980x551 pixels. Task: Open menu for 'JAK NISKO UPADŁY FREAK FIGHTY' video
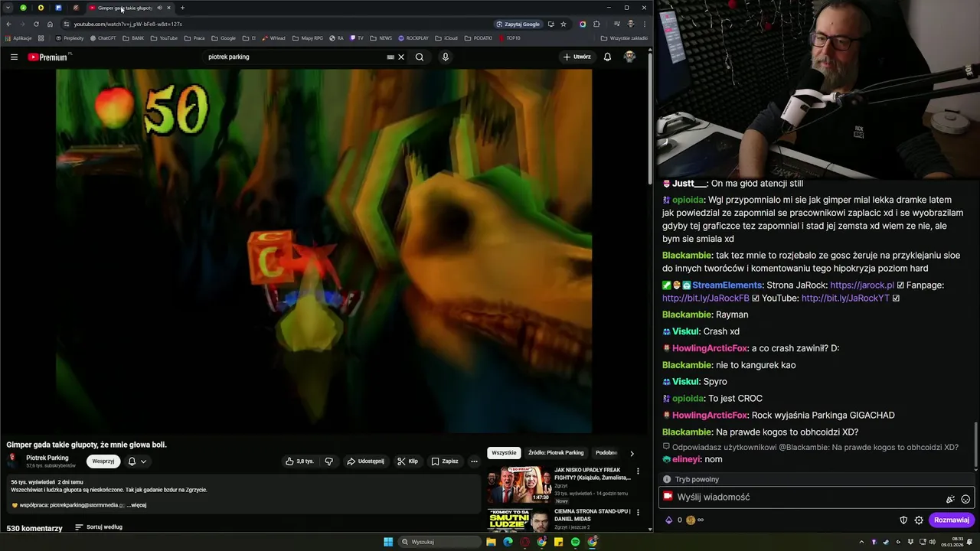pyautogui.click(x=638, y=471)
